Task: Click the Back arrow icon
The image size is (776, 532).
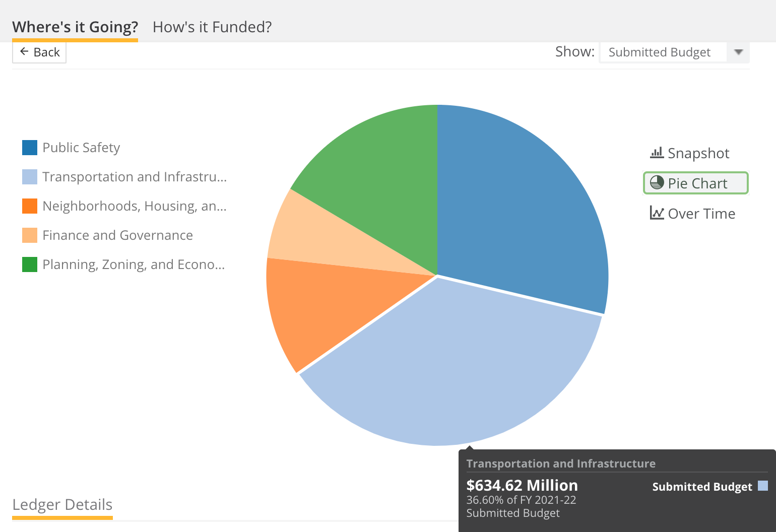Action: click(24, 51)
